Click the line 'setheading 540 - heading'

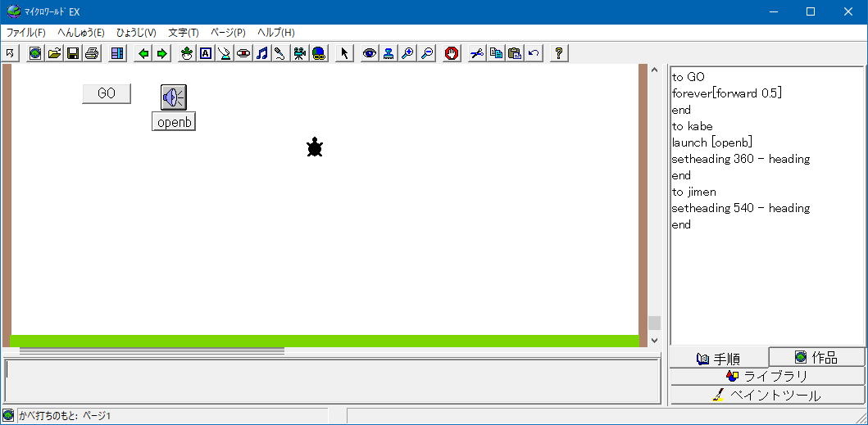coord(741,208)
